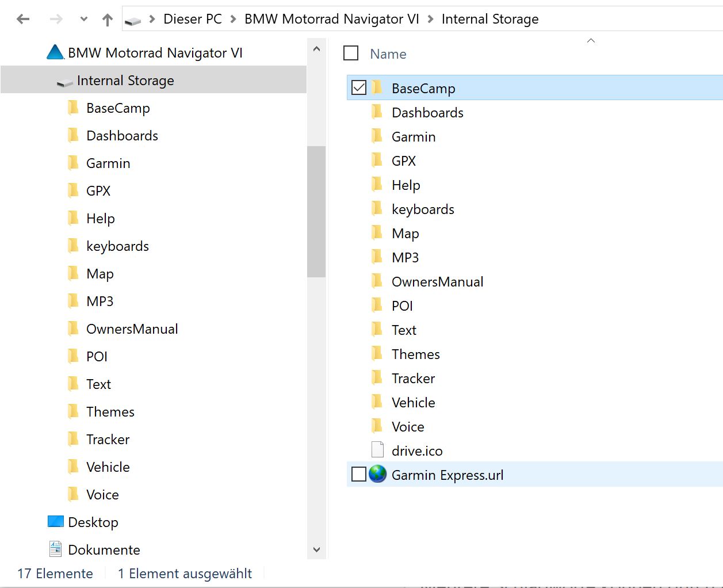This screenshot has height=588, width=723.
Task: Select the Themes folder in file list
Action: pos(415,354)
